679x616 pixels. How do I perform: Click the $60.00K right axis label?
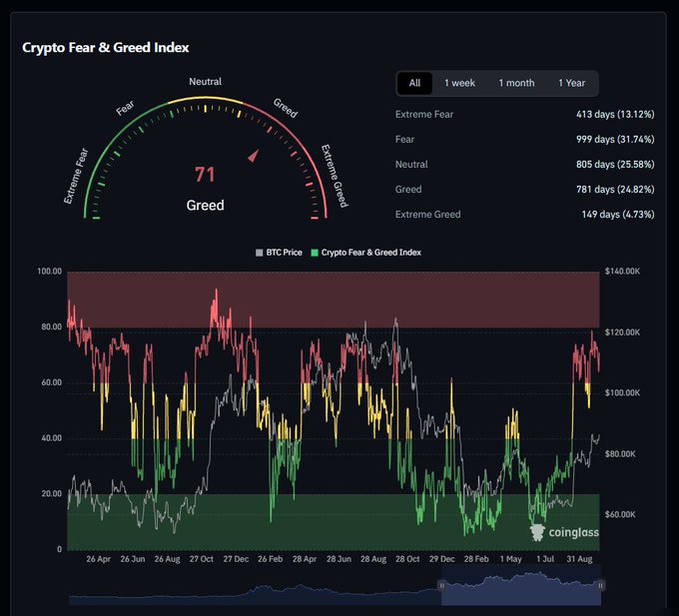620,514
